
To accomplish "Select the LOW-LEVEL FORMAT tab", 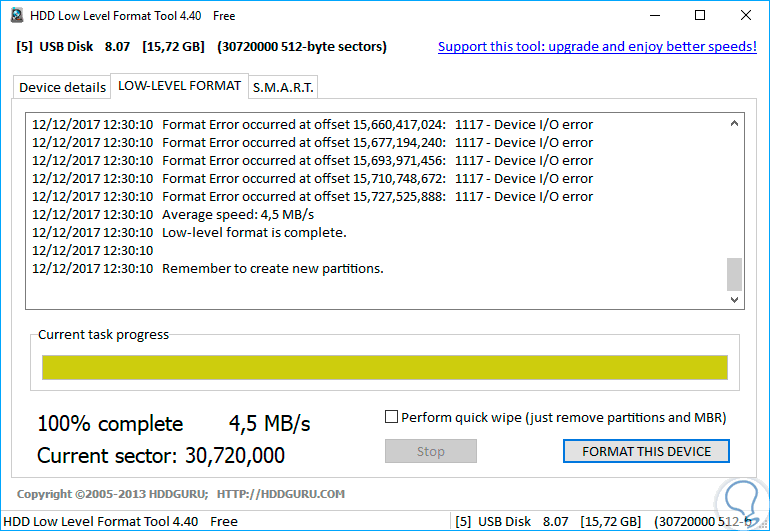I will 179,86.
